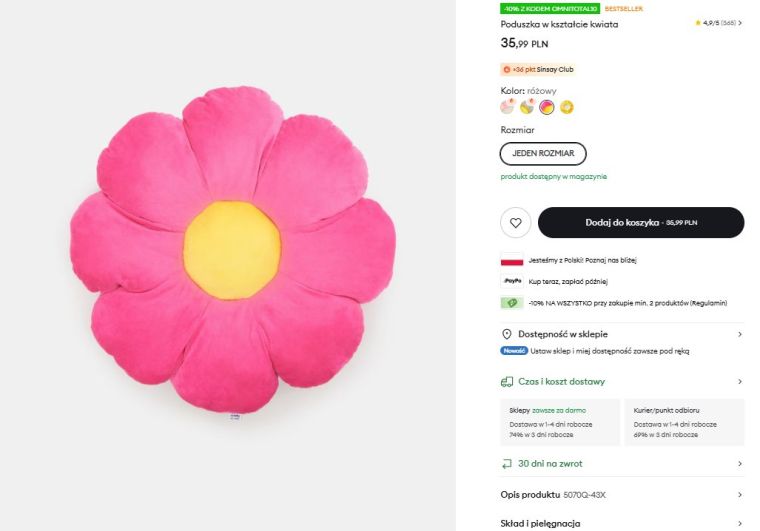The height and width of the screenshot is (531, 760).
Task: Add product to favorites with heart icon
Action: tap(515, 222)
